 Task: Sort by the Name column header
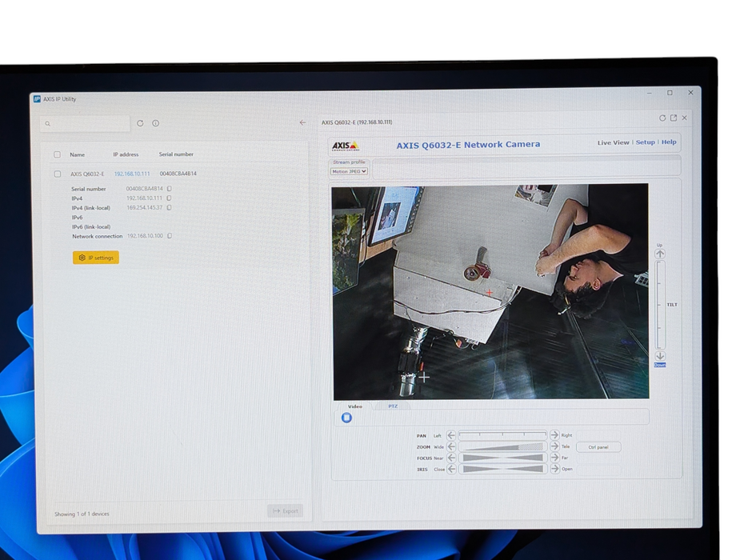click(x=78, y=154)
